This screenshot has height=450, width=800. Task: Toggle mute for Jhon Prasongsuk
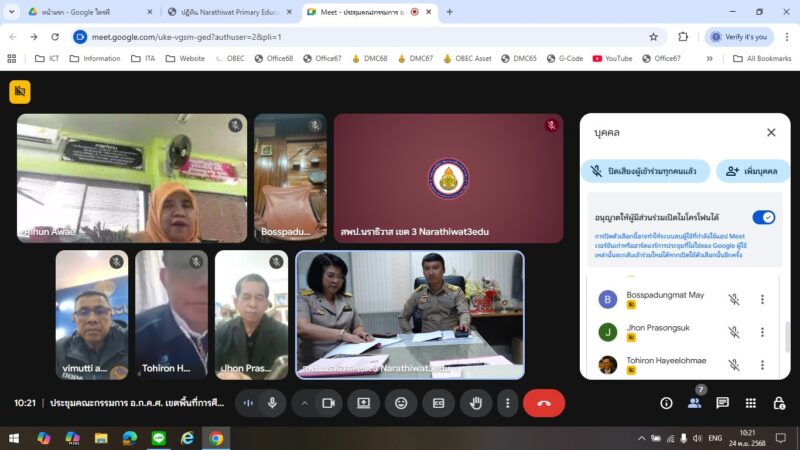[733, 332]
